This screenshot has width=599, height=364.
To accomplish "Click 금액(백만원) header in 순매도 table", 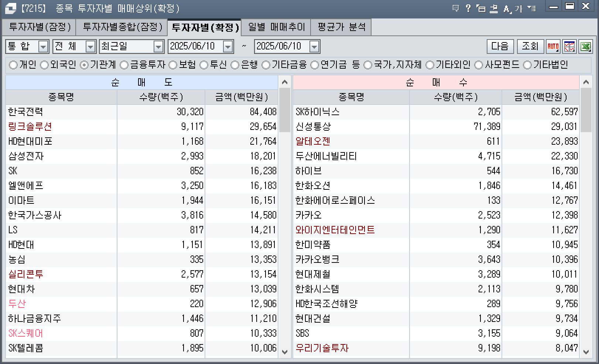I will [242, 97].
